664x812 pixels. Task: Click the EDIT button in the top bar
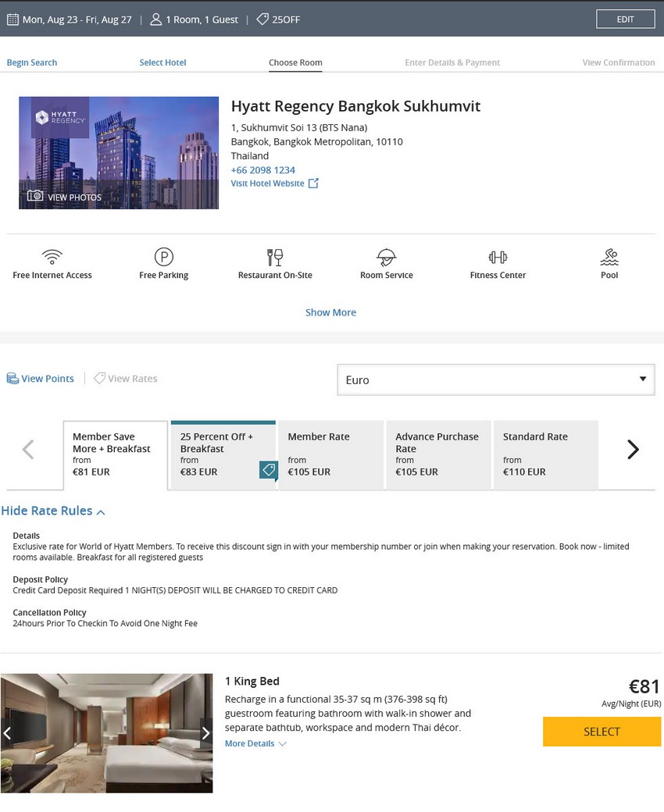click(625, 20)
